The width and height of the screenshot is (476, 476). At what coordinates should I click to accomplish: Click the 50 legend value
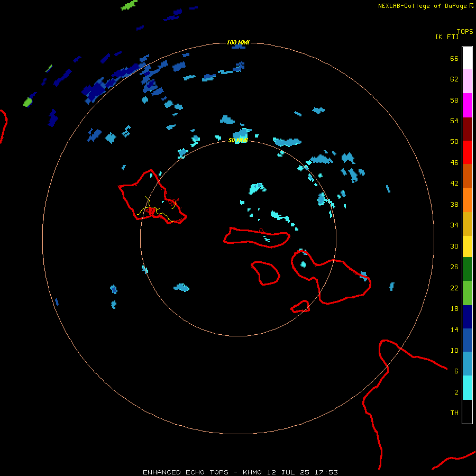pos(454,142)
